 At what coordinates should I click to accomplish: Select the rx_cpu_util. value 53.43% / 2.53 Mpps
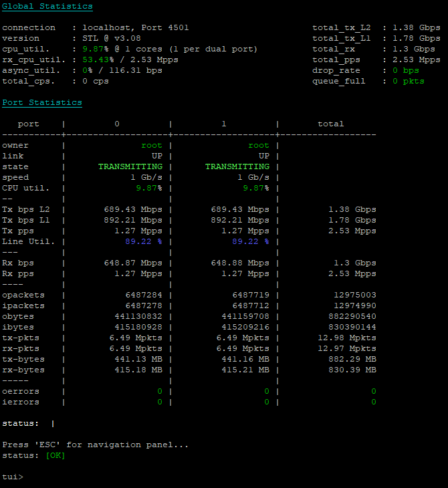point(130,59)
